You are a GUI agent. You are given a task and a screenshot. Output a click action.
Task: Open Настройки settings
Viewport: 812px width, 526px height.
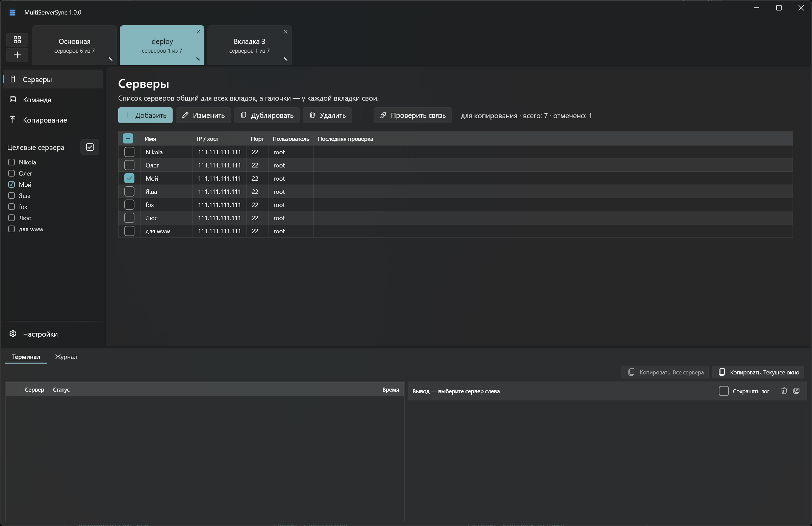(x=53, y=334)
